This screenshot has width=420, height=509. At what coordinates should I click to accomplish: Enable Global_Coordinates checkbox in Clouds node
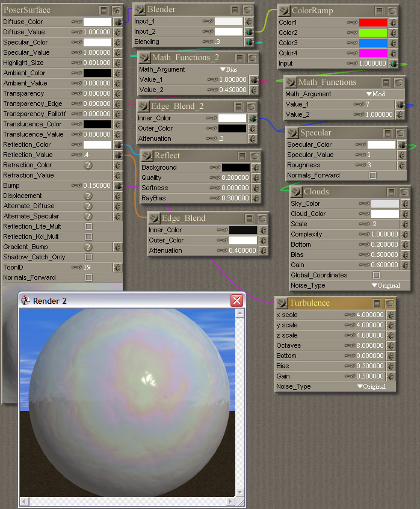(377, 276)
